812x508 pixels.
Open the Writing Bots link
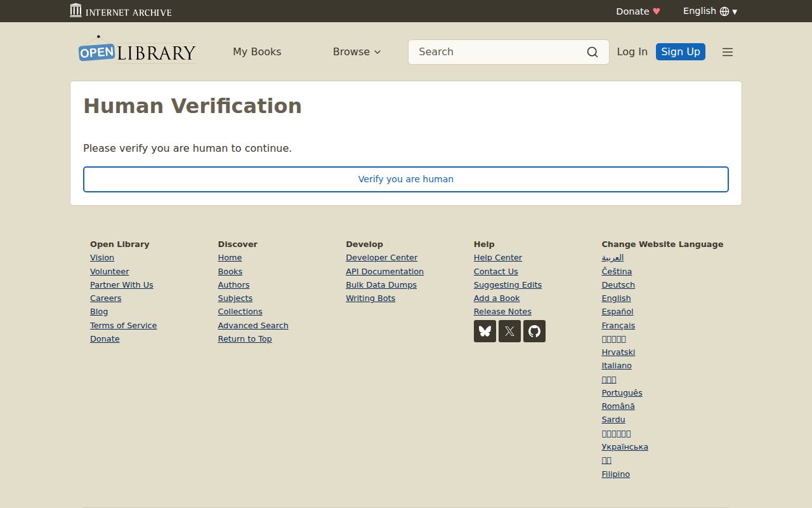tap(370, 298)
